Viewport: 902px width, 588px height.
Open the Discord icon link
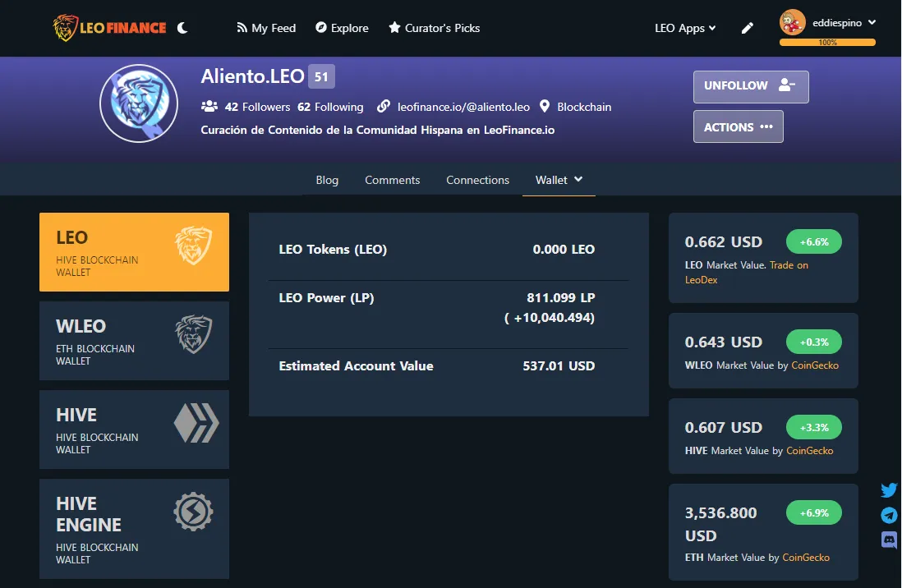click(889, 540)
